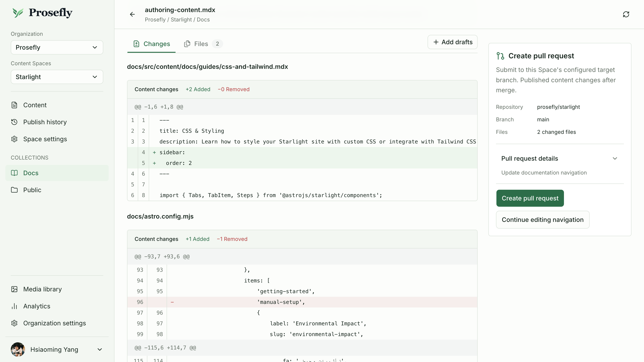Viewport: 644px width, 362px height.
Task: Expand the Hsiaoming Yang user menu chevron
Action: [100, 349]
